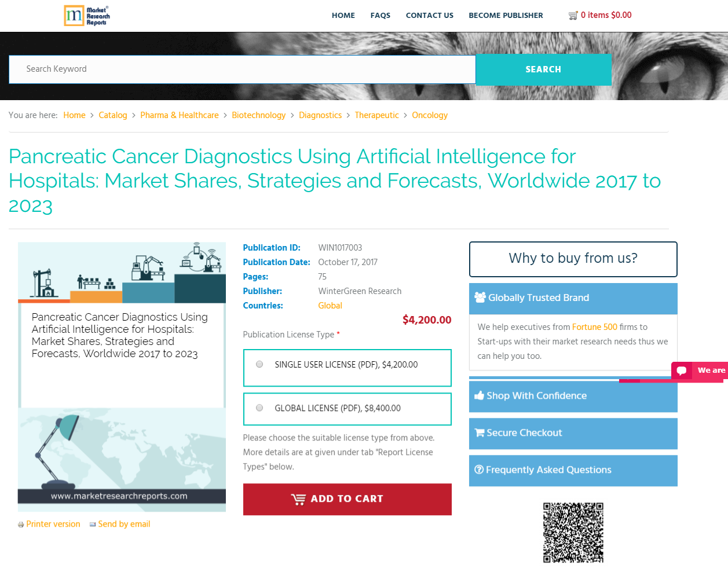Expand Shop With Confidence section
This screenshot has height=569, width=728.
click(573, 396)
